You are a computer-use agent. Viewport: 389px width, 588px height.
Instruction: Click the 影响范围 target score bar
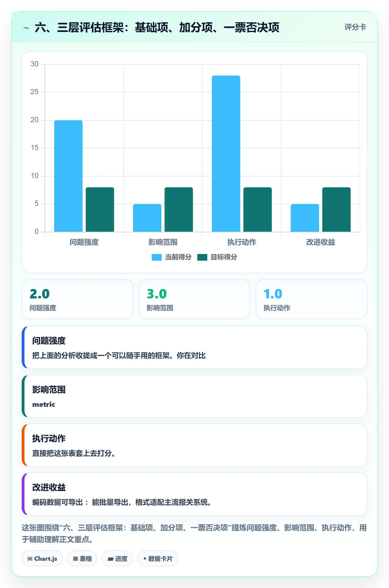coord(179,210)
